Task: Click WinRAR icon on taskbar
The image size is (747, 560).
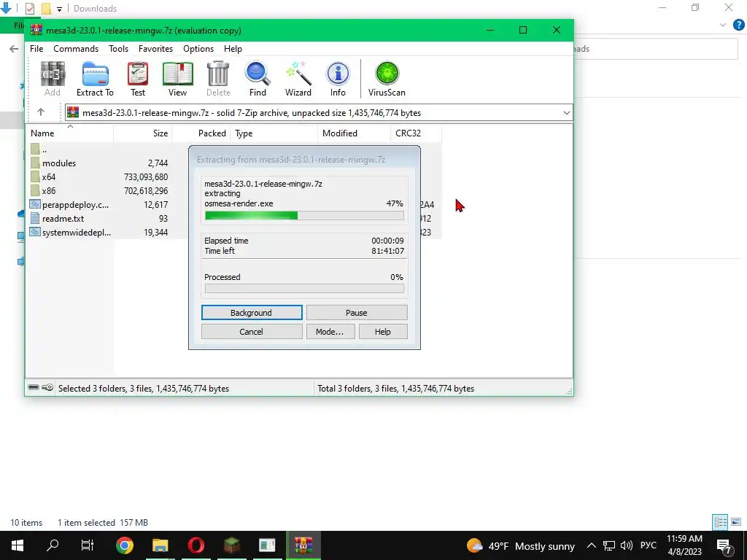Action: pos(303,545)
